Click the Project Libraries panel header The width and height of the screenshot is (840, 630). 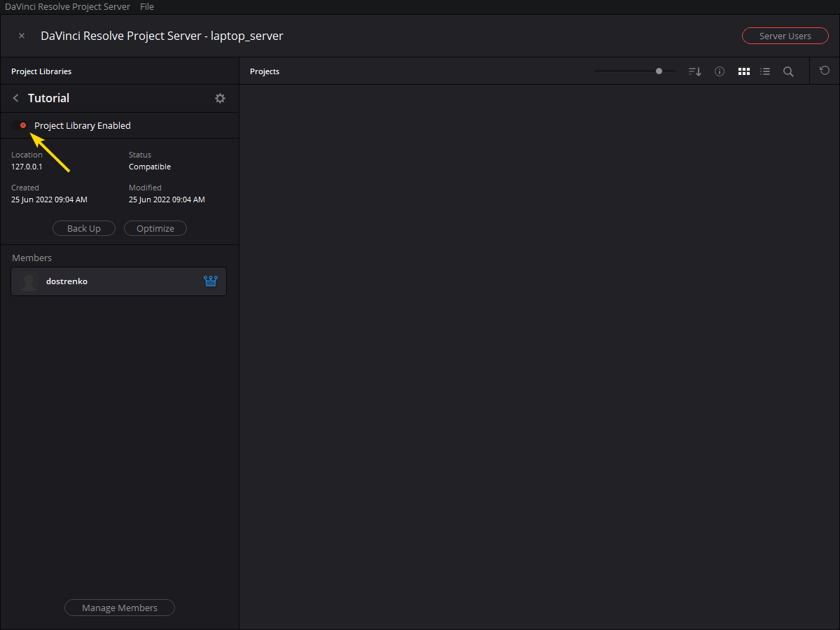point(40,71)
